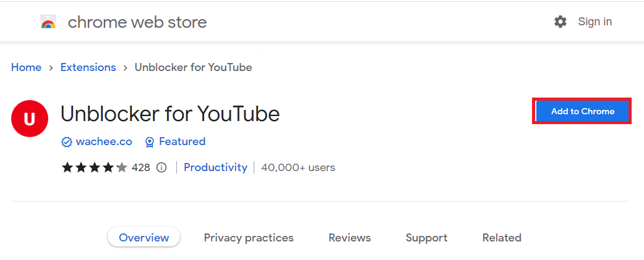Click the star rating display

[95, 168]
